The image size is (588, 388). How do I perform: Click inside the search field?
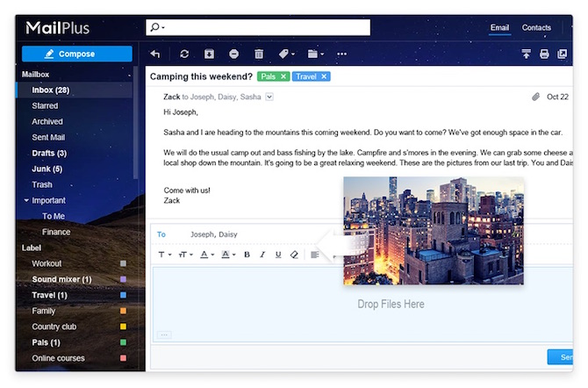[263, 28]
